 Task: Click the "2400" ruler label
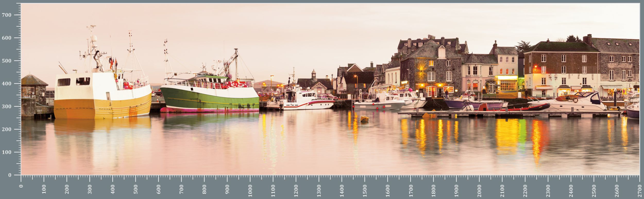coord(571,191)
